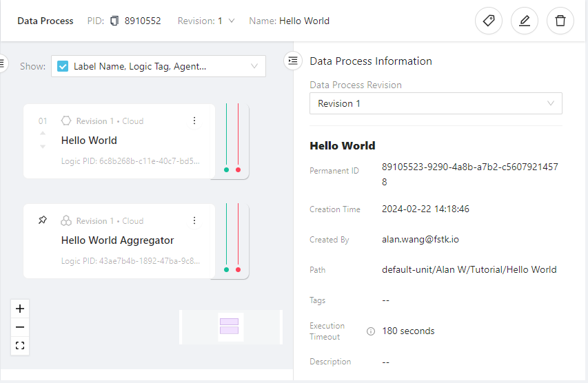The image size is (588, 383).
Task: Copy the PID using the copy icon
Action: click(114, 21)
